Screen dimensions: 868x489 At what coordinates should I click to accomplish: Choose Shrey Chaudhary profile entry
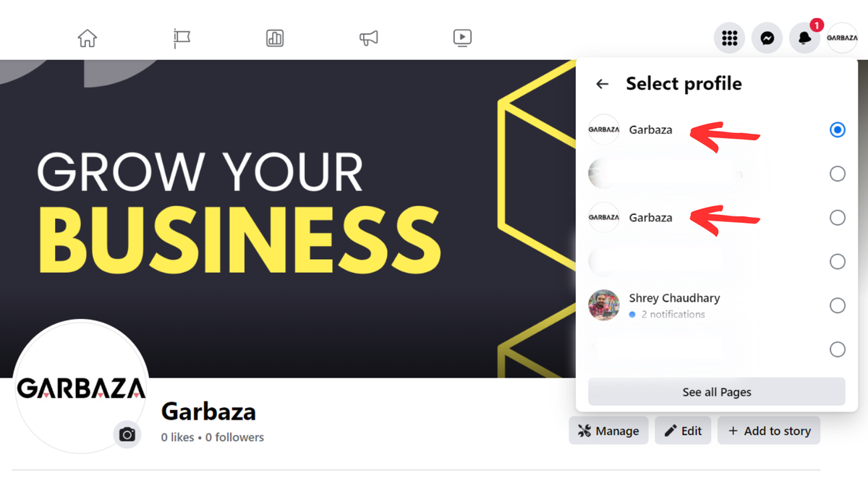click(x=674, y=298)
